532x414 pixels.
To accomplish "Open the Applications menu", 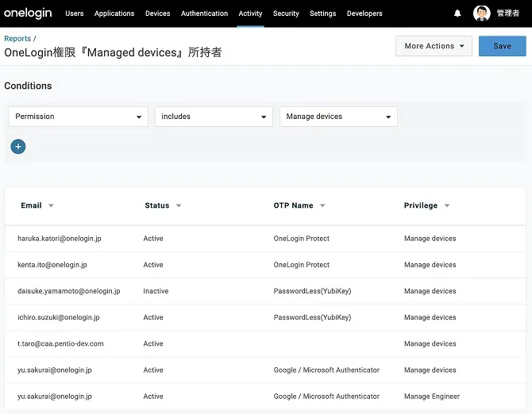I will [114, 13].
